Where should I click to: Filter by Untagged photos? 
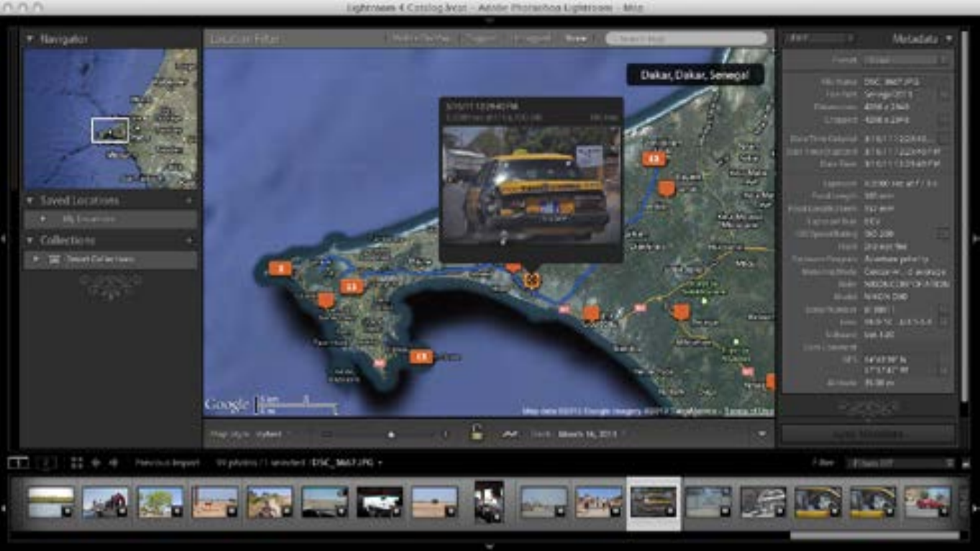click(x=532, y=38)
